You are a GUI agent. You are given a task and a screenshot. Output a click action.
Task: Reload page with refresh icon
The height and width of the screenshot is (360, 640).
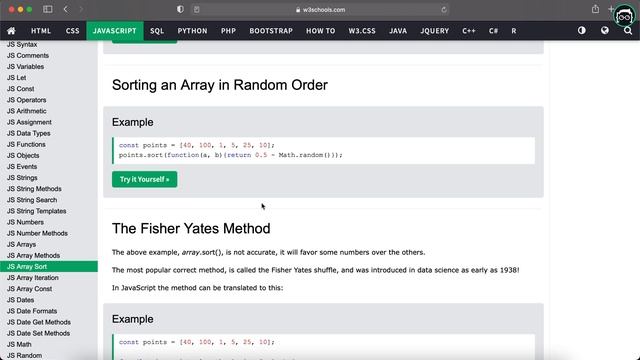[444, 9]
